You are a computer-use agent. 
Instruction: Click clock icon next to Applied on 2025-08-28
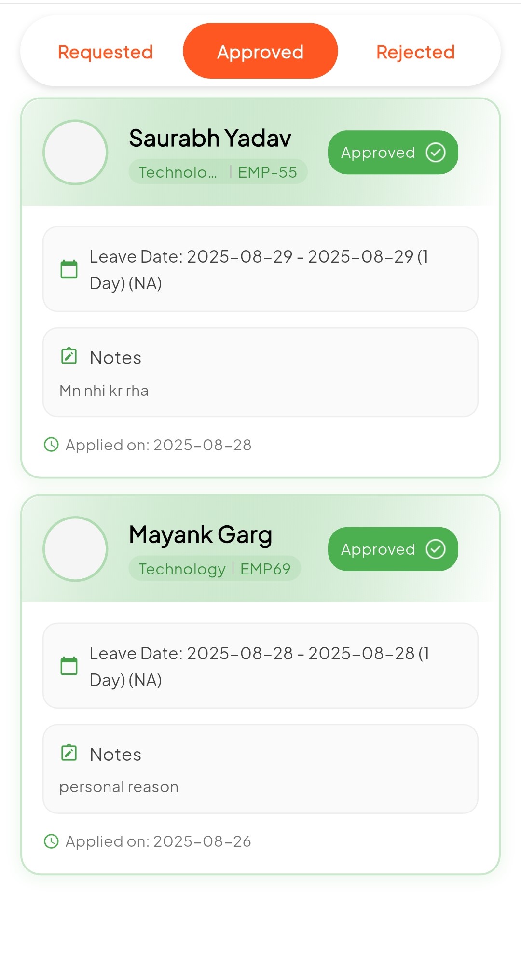51,445
